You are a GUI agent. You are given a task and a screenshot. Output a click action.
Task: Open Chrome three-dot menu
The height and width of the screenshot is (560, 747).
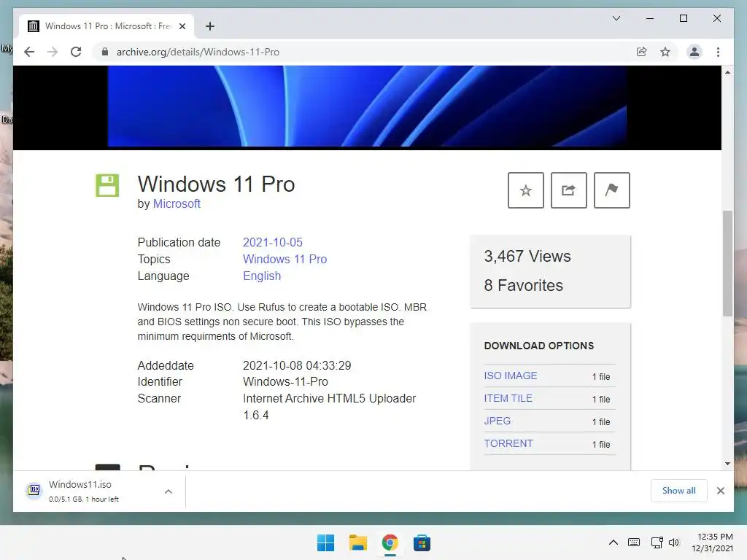pyautogui.click(x=718, y=52)
